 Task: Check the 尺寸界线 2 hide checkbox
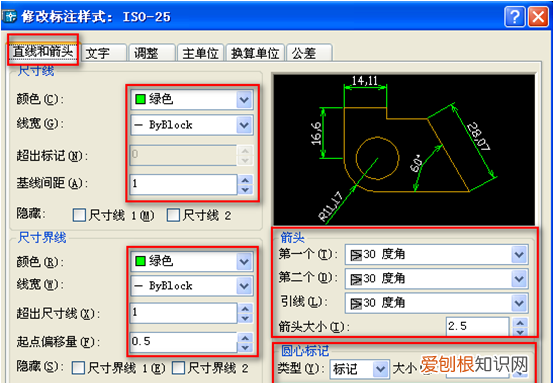[x=179, y=368]
